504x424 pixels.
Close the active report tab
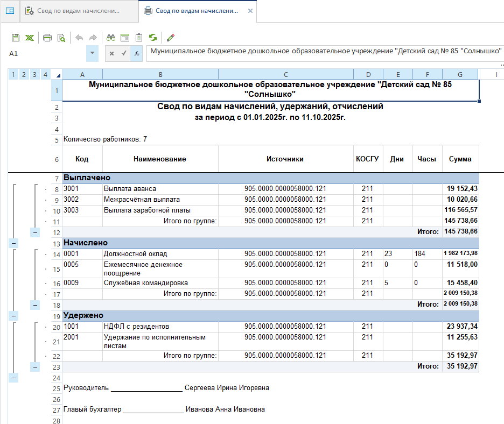click(x=249, y=11)
